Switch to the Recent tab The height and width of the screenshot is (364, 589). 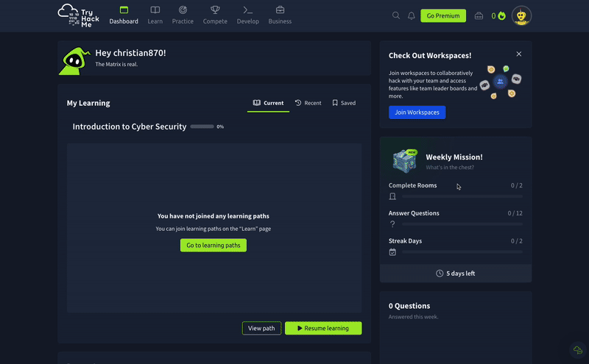(x=308, y=103)
